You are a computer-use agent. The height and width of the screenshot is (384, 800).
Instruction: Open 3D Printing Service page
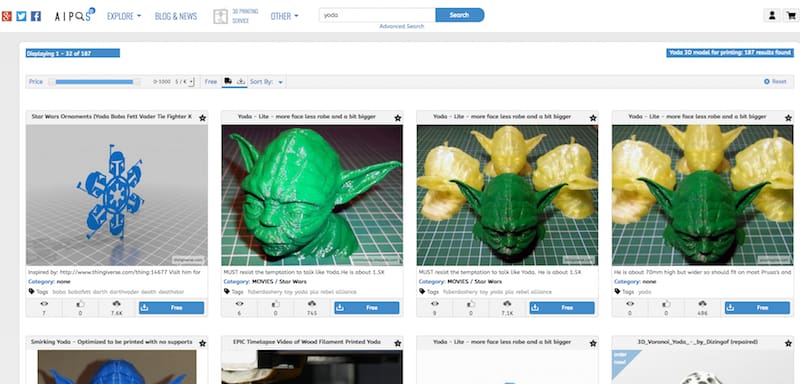pyautogui.click(x=245, y=16)
